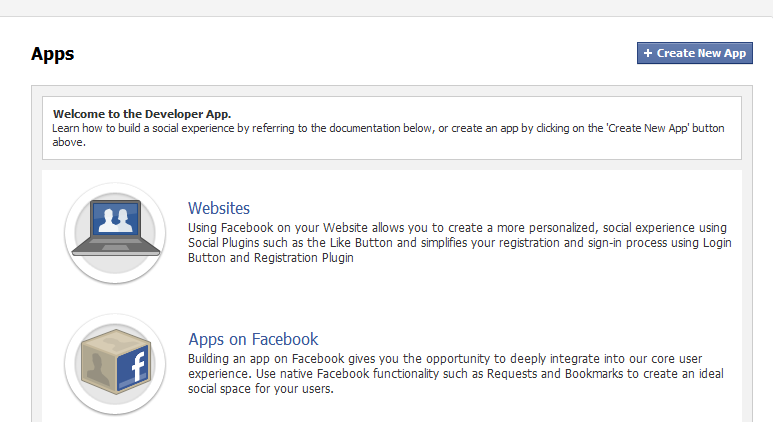Click the Facebook 'f' logo on the cube
This screenshot has height=422, width=773.
138,366
